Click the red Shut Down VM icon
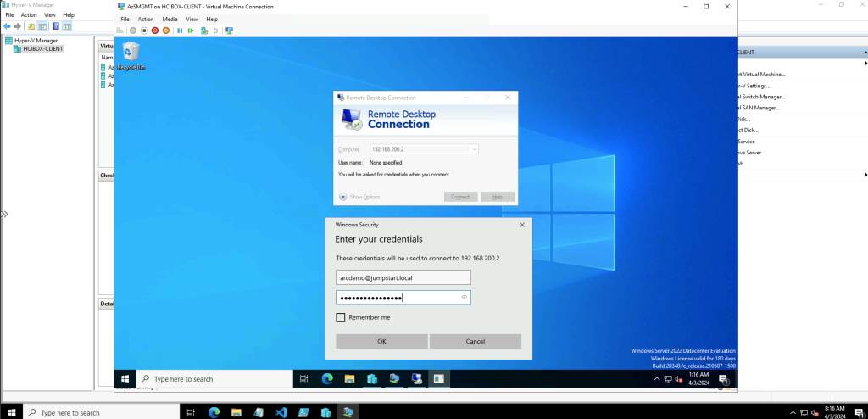This screenshot has height=419, width=868. 155,31
